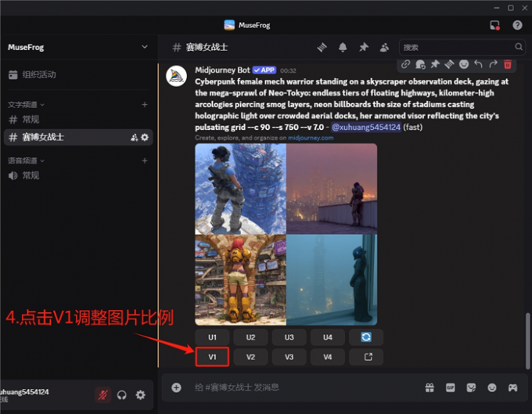Open the help question mark icon
532x414 pixels.
[517, 25]
